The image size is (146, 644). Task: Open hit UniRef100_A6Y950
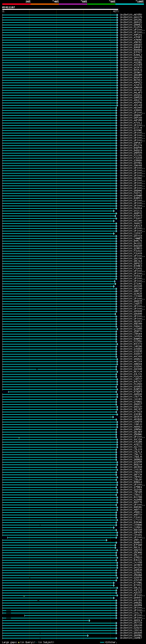pos(131,15)
